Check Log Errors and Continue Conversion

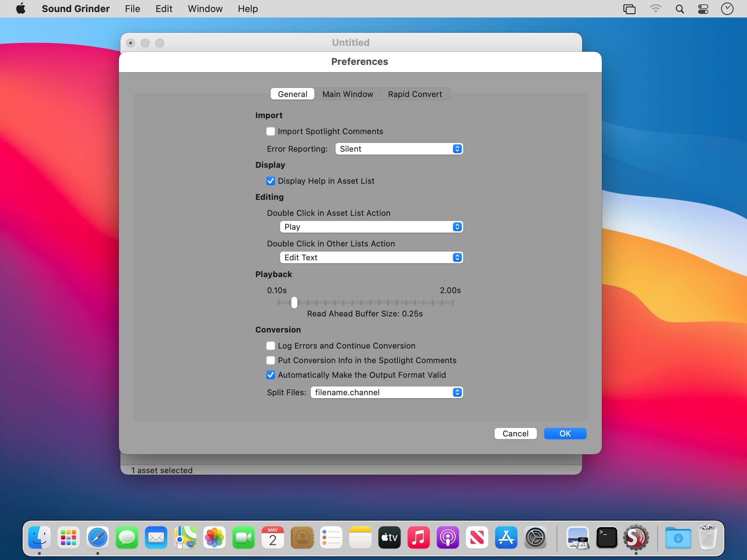[x=271, y=346]
